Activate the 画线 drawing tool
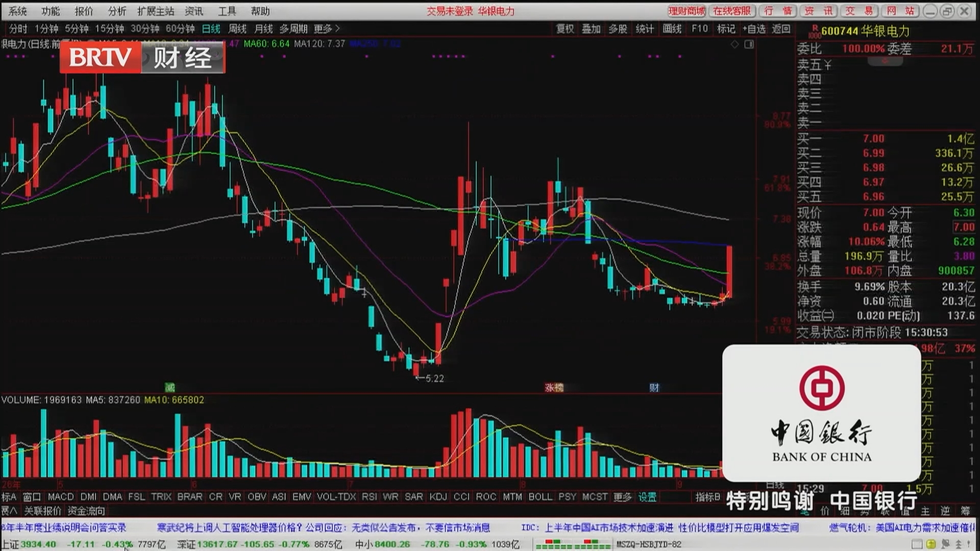This screenshot has height=551, width=980. tap(672, 29)
